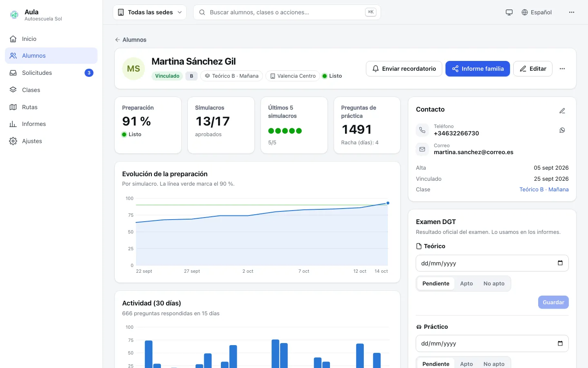Click the last data point on evolution chart
The width and height of the screenshot is (588, 368).
388,203
